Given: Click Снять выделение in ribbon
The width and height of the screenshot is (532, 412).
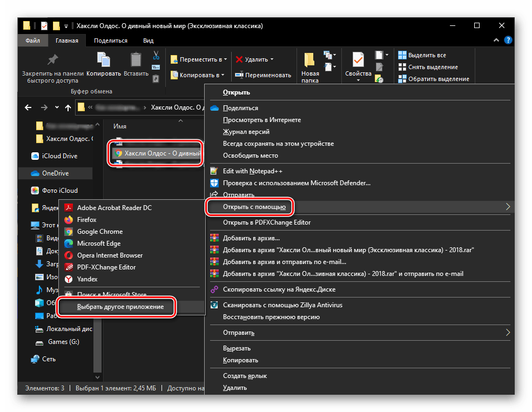Looking at the screenshot, I should tap(428, 67).
